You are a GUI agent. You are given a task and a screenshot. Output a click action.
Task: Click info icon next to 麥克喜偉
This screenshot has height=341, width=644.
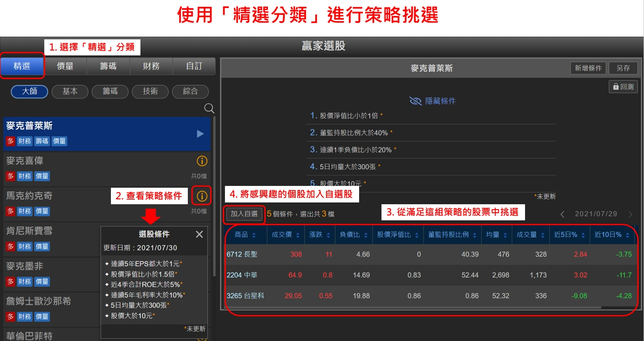pyautogui.click(x=202, y=161)
